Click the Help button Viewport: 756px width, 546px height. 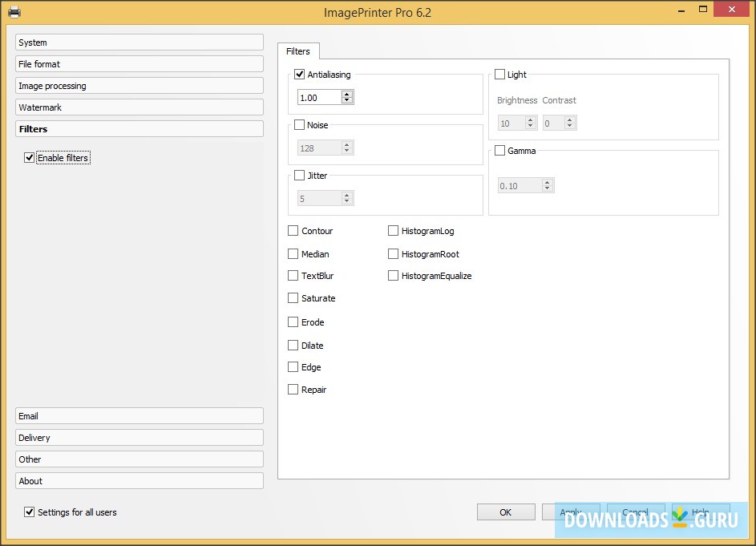(701, 512)
